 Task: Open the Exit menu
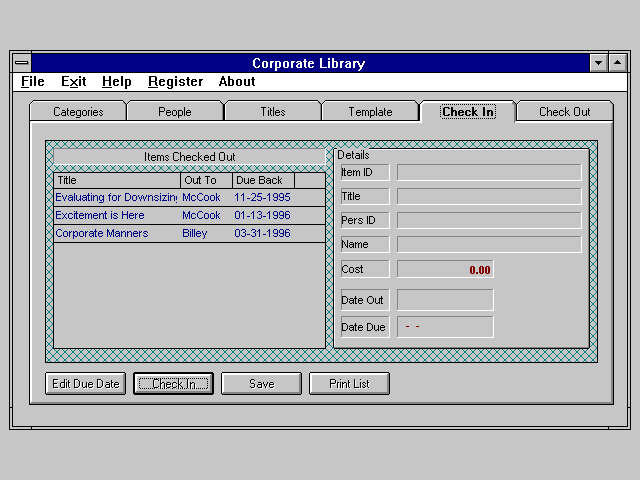click(x=73, y=82)
